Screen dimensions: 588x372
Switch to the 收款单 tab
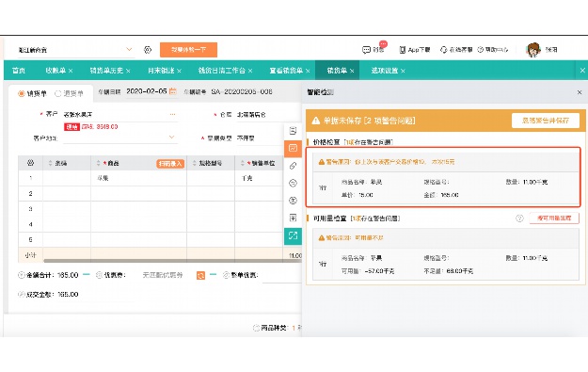[x=56, y=71]
